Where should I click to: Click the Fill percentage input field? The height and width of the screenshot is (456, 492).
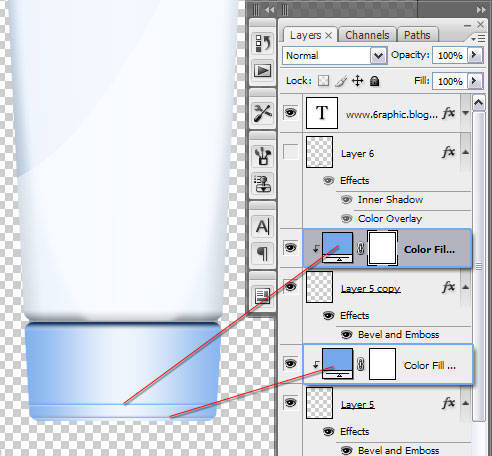click(x=450, y=81)
